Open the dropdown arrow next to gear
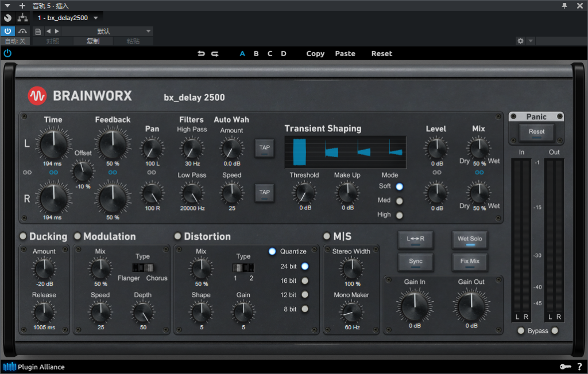This screenshot has width=588, height=374. (531, 41)
